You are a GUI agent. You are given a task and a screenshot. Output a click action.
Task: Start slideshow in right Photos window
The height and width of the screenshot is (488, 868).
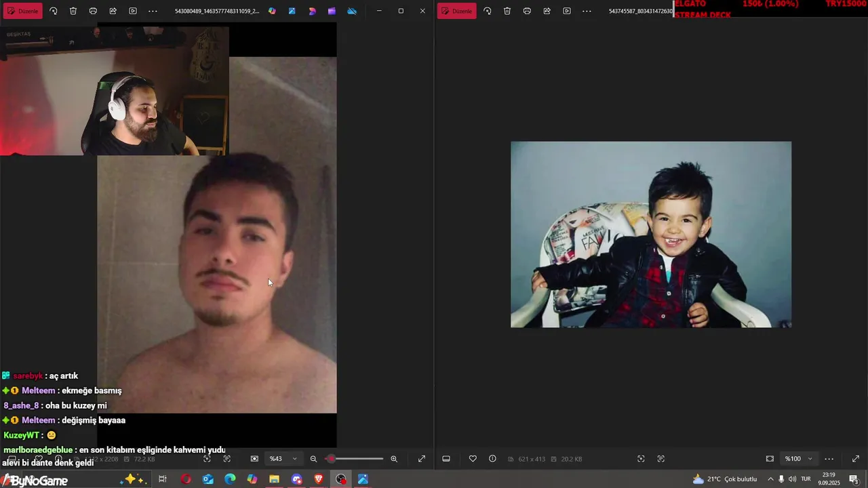567,11
